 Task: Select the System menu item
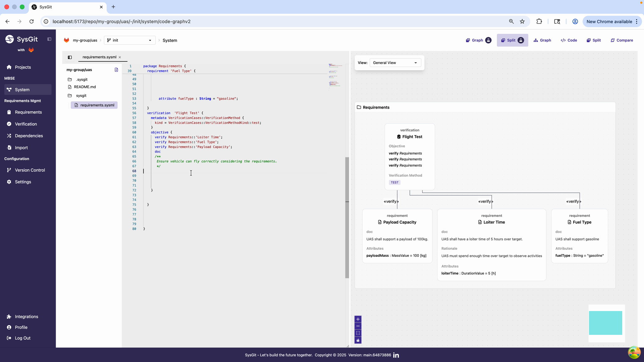(x=22, y=89)
